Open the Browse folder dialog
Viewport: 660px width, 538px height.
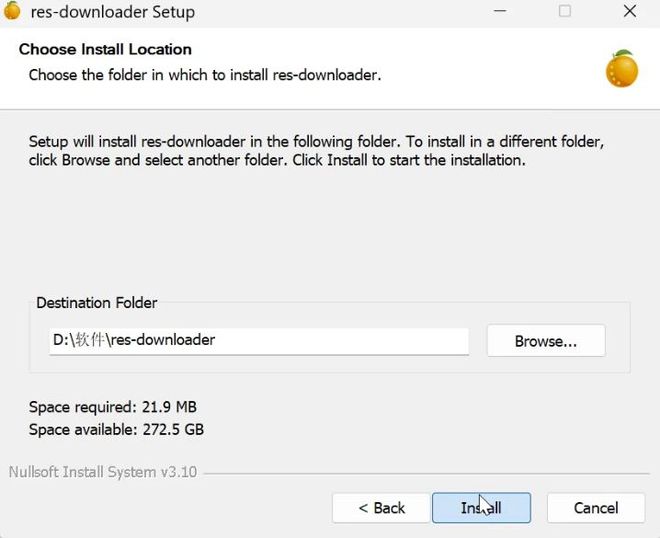[x=546, y=341]
